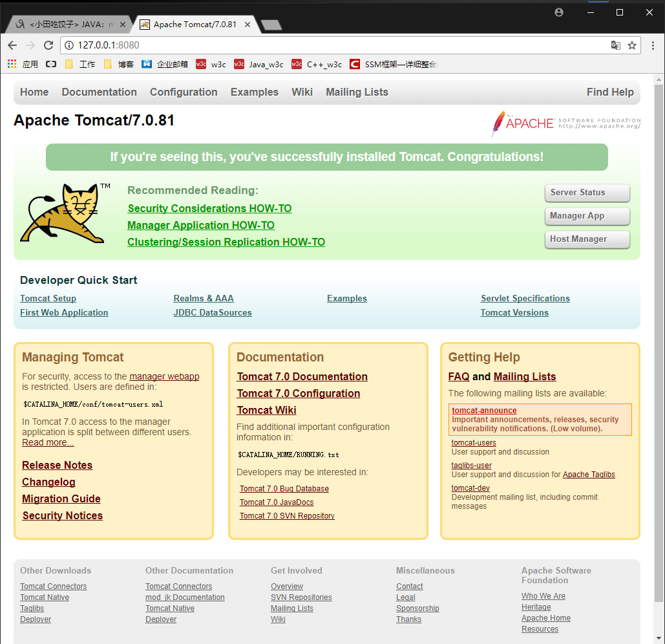Screen dimensions: 665x644
Task: Click the bookmark icon next to 应用
Action: pos(51,64)
